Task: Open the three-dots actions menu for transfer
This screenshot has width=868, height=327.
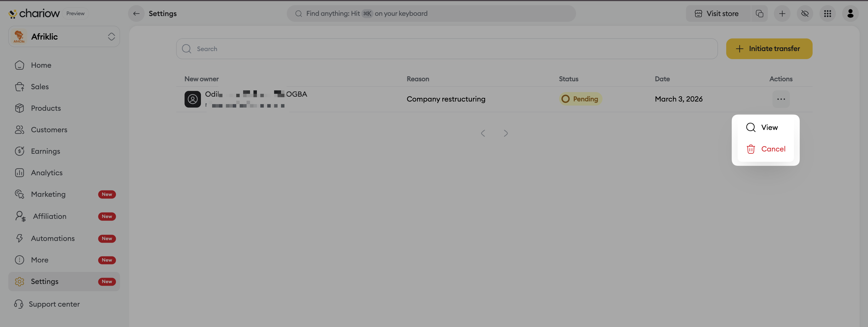Action: [x=781, y=99]
